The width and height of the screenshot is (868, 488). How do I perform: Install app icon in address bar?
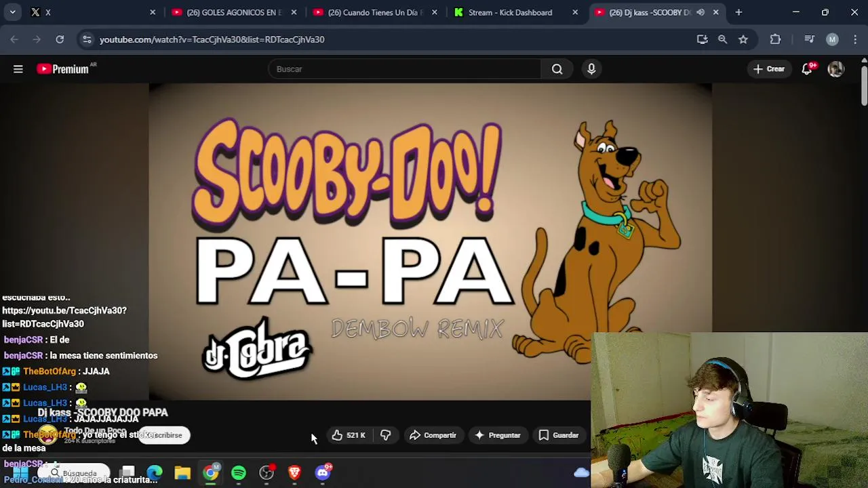click(x=703, y=39)
